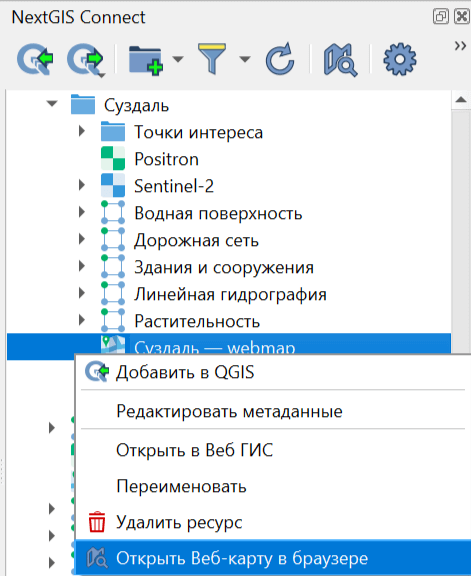The width and height of the screenshot is (471, 576).
Task: Choose Переименовать from context menu
Action: 273,486
